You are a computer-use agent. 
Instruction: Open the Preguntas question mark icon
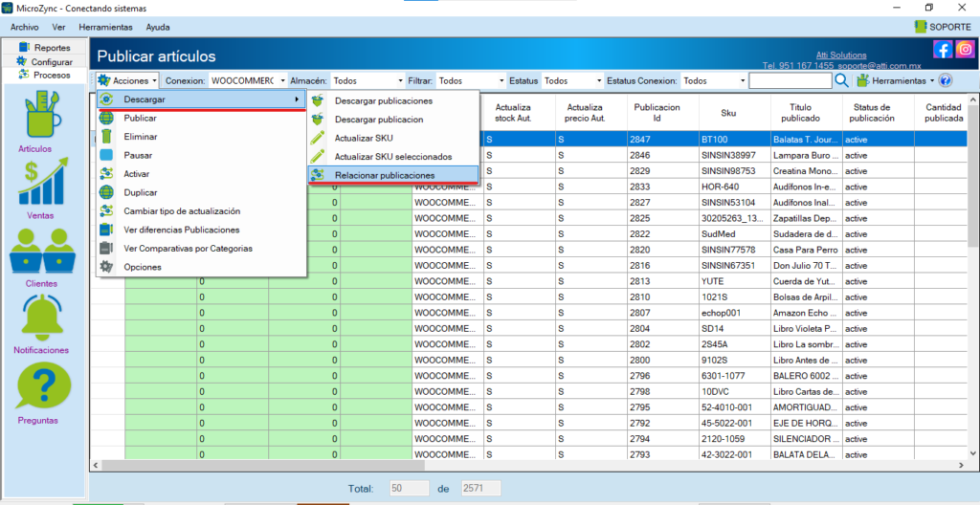pyautogui.click(x=43, y=385)
